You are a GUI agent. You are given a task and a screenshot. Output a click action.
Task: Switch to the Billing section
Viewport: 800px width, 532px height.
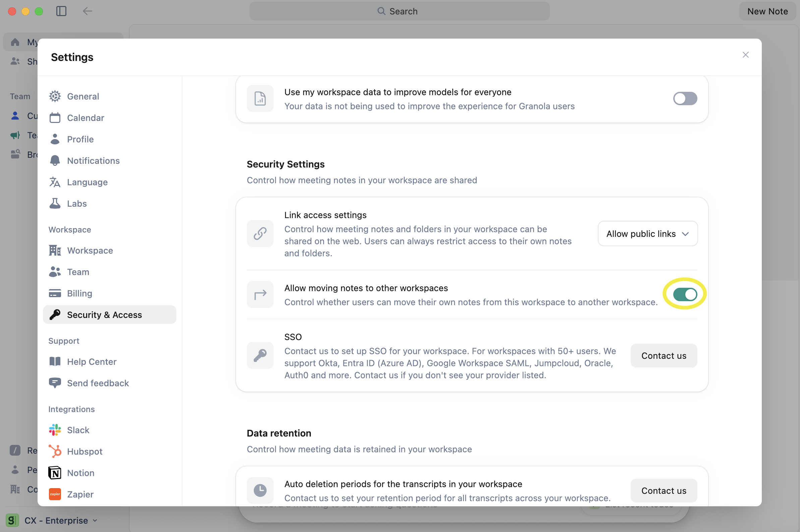click(79, 293)
